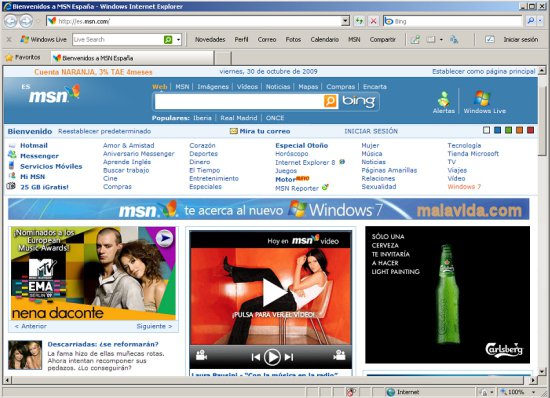Click the green Live Search button
The height and width of the screenshot is (398, 550).
coord(168,40)
